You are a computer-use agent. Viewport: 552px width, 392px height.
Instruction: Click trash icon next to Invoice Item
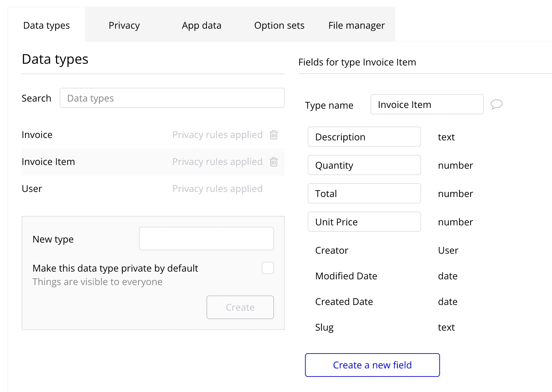[x=274, y=162]
